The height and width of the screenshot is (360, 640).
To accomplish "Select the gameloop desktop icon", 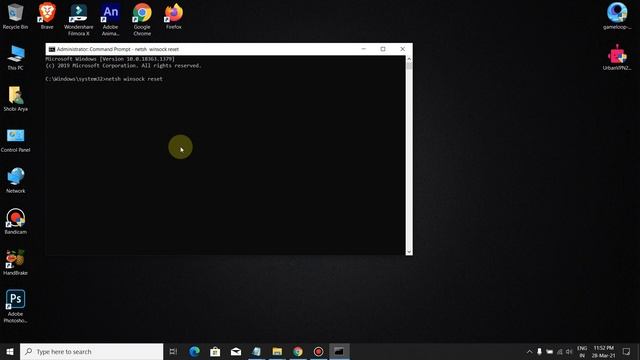I will (x=617, y=16).
